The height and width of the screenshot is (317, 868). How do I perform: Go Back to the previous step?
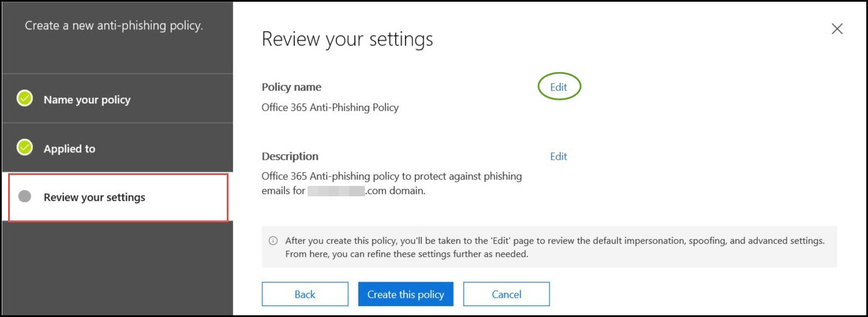pos(305,294)
